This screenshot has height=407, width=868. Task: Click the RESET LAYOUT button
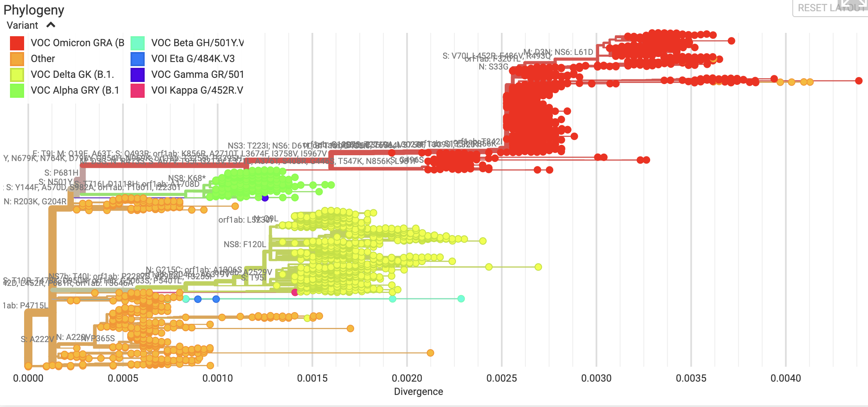click(831, 8)
